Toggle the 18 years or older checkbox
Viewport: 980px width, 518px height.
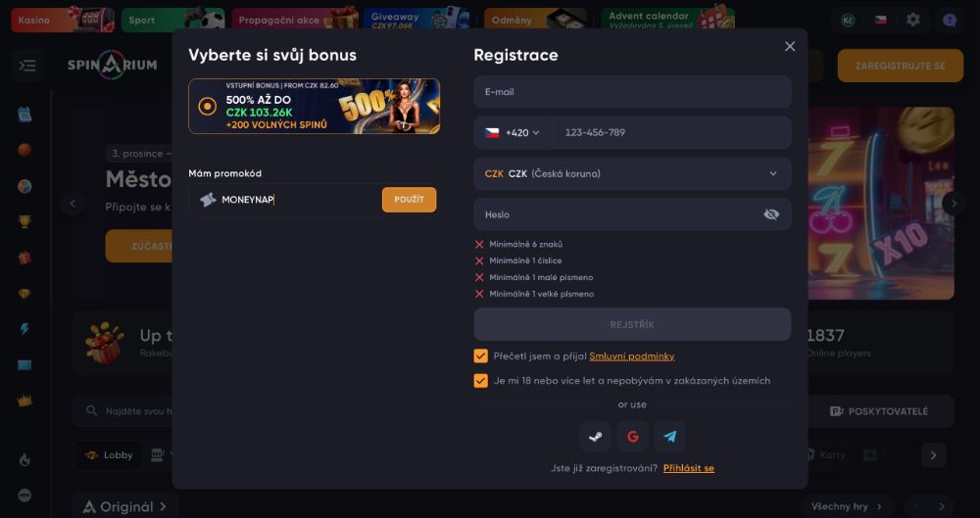pos(480,381)
